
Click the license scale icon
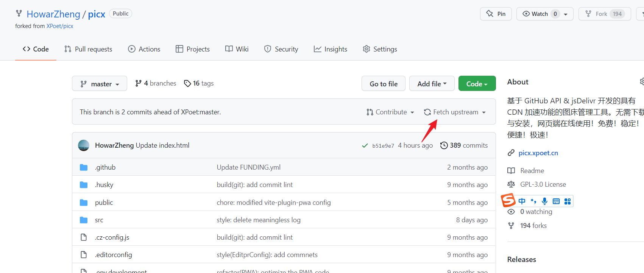pyautogui.click(x=511, y=184)
